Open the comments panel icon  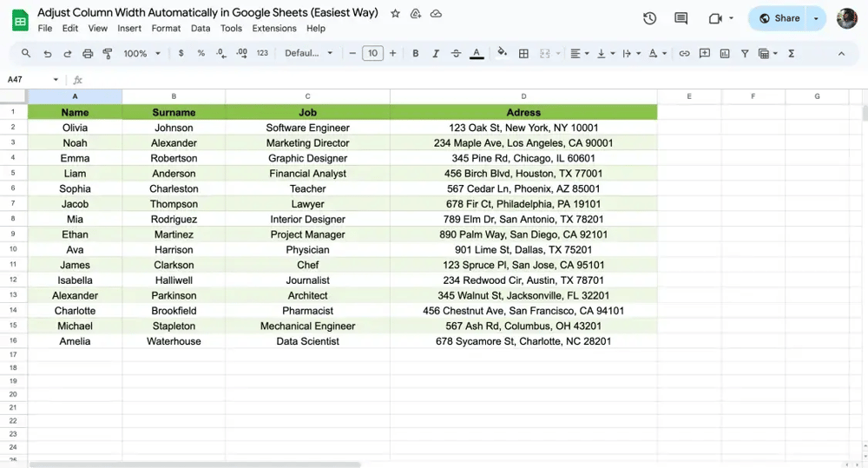click(681, 18)
